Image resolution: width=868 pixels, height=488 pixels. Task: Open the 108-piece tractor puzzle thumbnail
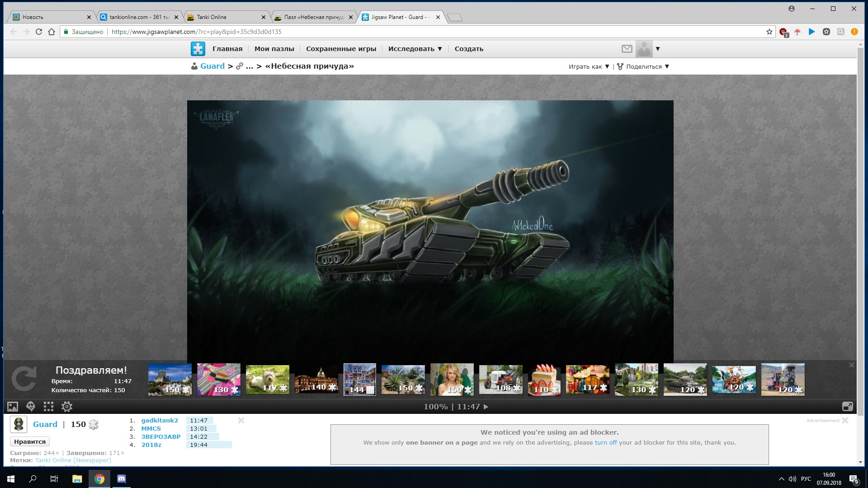tap(501, 380)
